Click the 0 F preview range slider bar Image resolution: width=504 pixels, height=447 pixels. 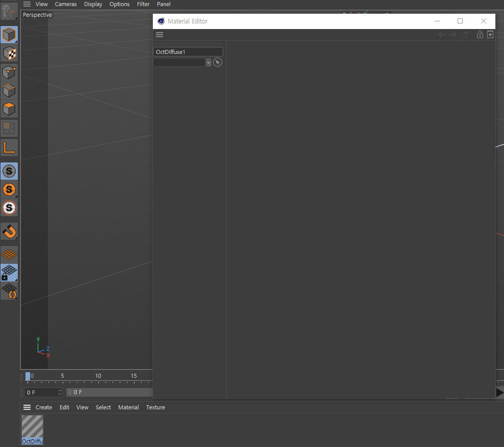[110, 392]
